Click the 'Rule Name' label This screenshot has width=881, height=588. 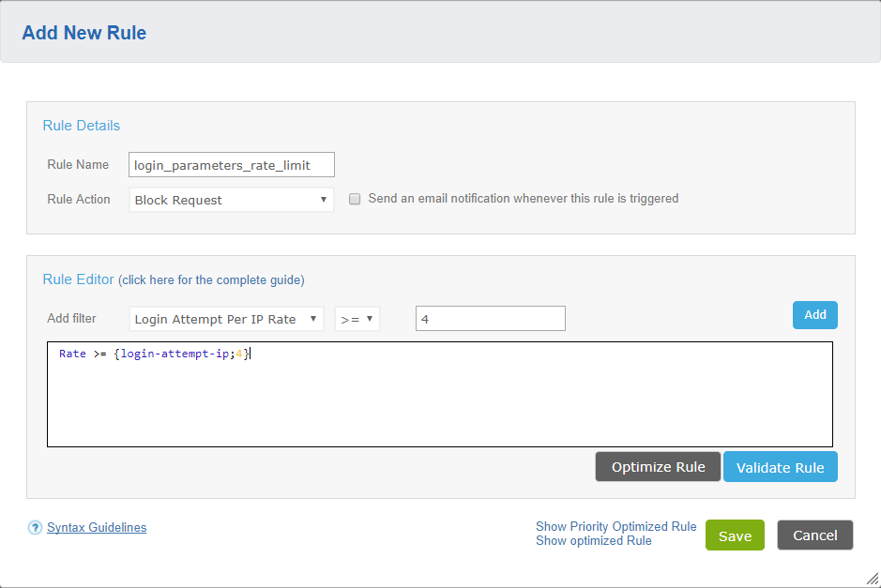[78, 164]
